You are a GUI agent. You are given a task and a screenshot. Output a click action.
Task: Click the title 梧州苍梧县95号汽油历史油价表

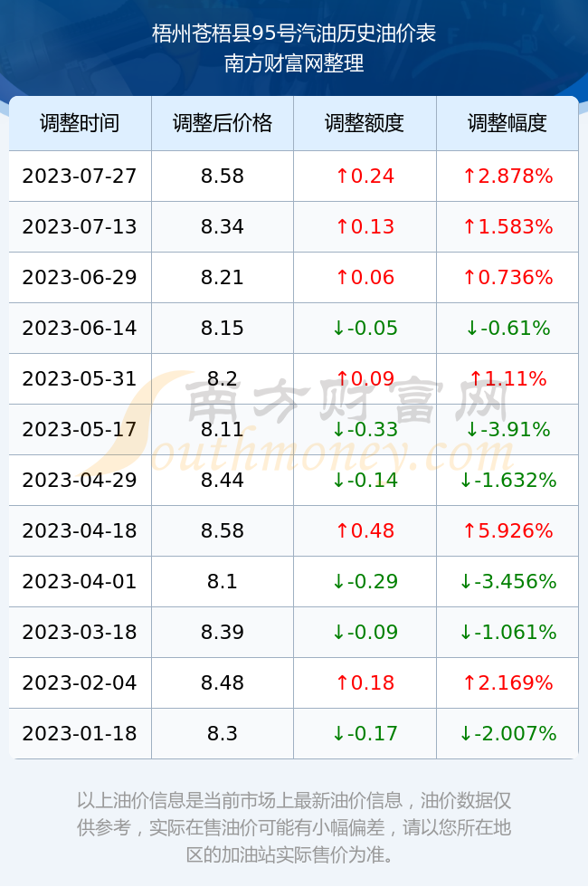coord(293,34)
